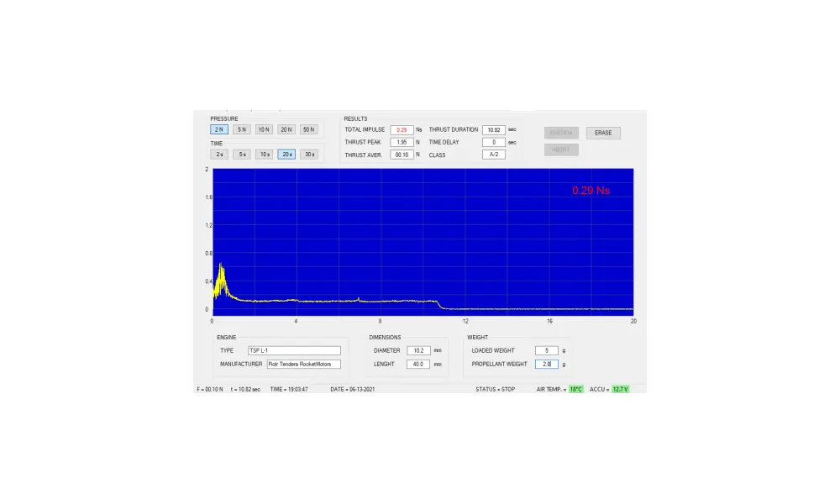
Task: Click the greyed ABORT button
Action: pos(561,150)
